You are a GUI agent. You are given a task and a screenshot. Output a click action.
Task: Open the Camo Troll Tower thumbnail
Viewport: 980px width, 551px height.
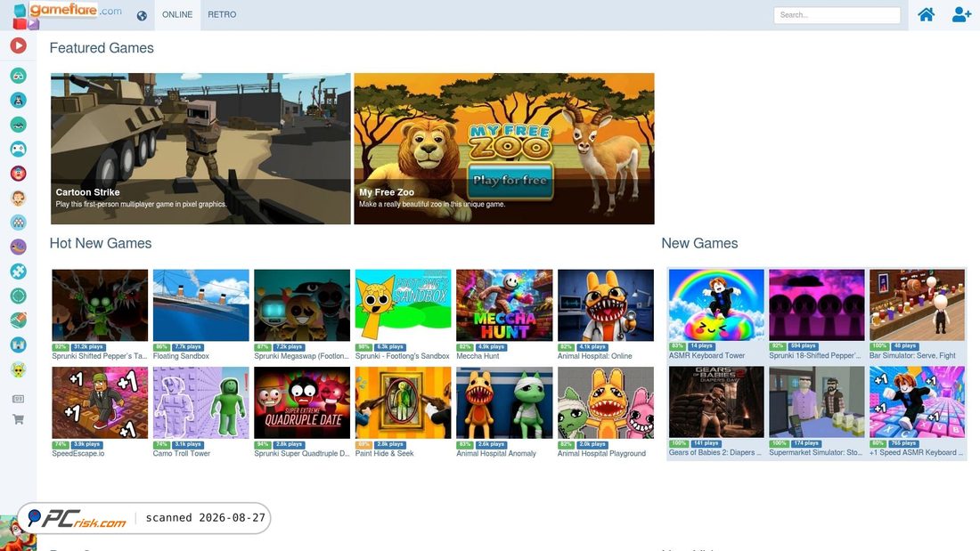[201, 403]
